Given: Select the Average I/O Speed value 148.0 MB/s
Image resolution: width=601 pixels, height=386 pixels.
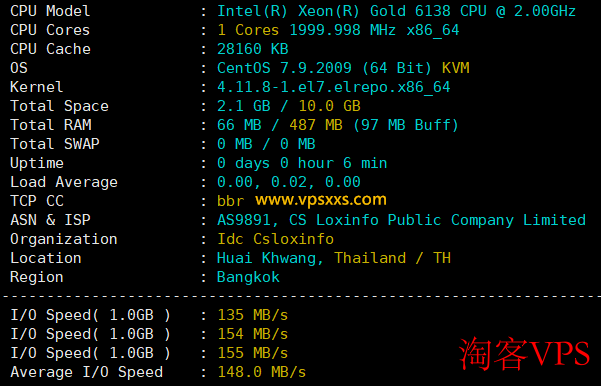Looking at the screenshot, I should [x=262, y=372].
